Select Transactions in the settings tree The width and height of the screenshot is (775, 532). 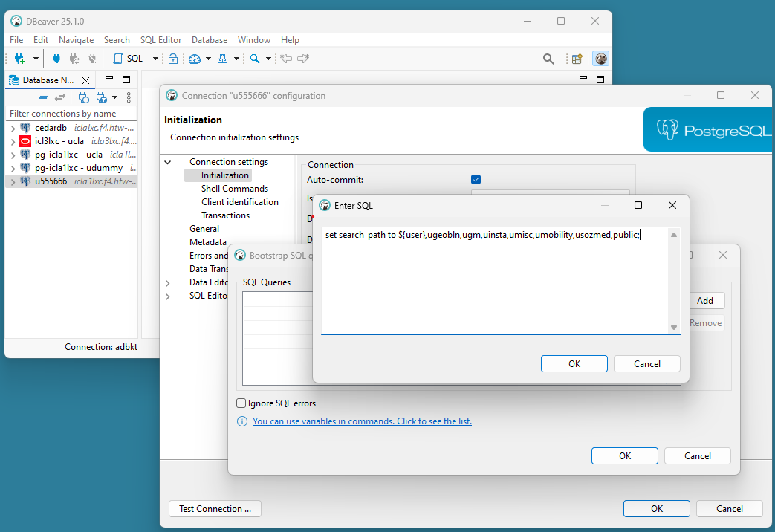225,215
